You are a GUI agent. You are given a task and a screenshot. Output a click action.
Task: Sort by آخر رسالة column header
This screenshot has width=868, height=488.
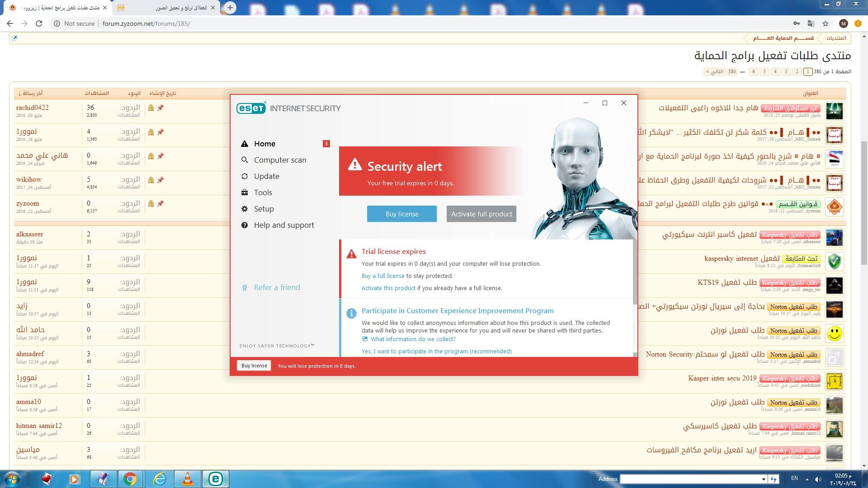[30, 93]
